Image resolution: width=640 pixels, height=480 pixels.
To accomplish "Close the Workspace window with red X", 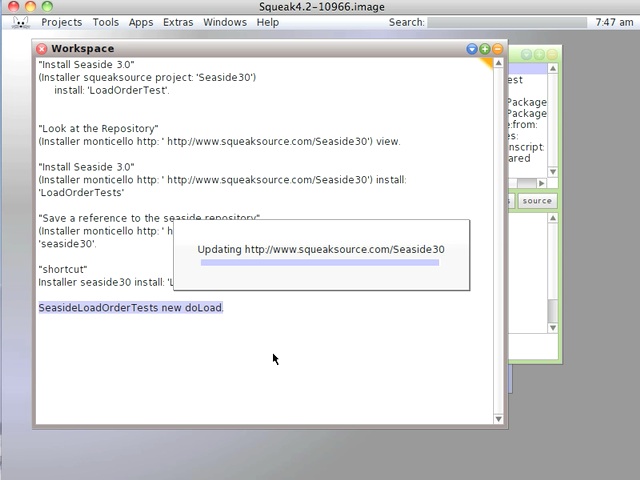I will [x=42, y=49].
